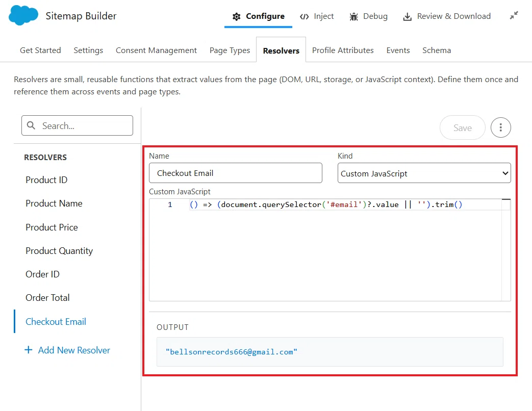Select the Product Price resolver
The image size is (532, 411).
point(52,227)
